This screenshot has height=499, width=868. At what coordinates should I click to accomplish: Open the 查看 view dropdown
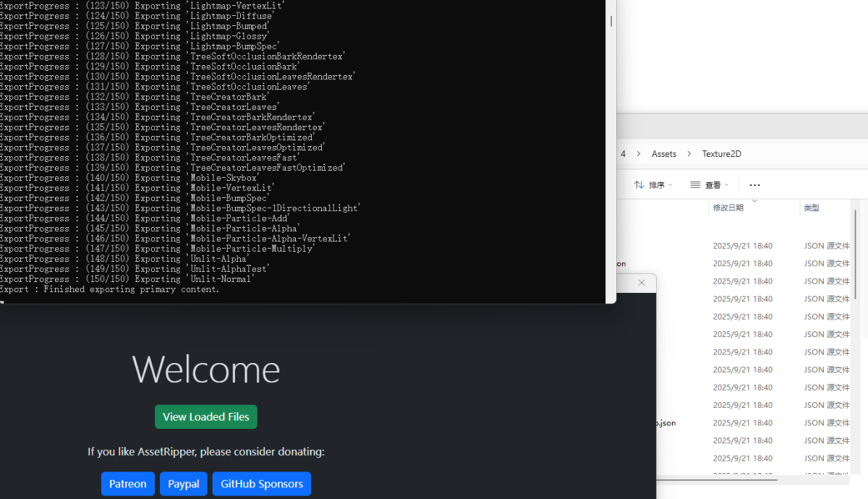point(709,185)
